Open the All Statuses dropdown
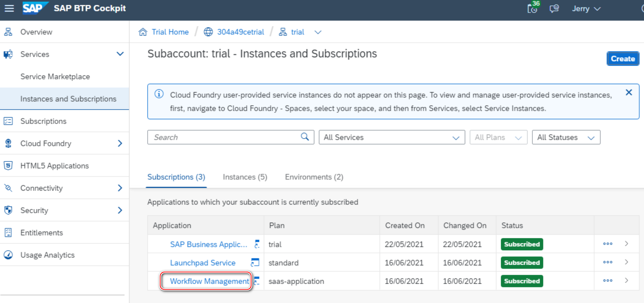This screenshot has width=644, height=303. (566, 137)
